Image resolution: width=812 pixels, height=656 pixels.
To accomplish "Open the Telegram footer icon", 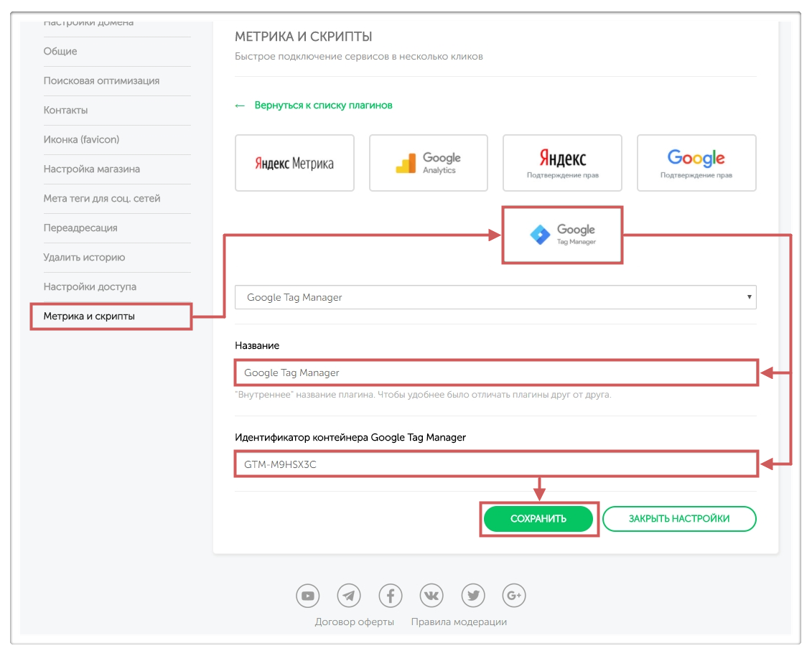I will tap(349, 595).
